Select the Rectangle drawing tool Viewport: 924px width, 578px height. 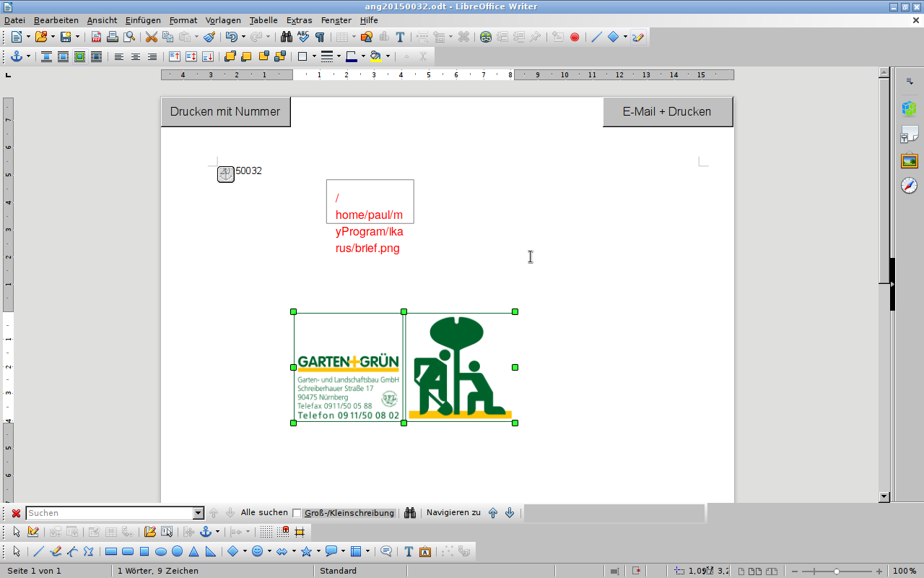pos(111,551)
